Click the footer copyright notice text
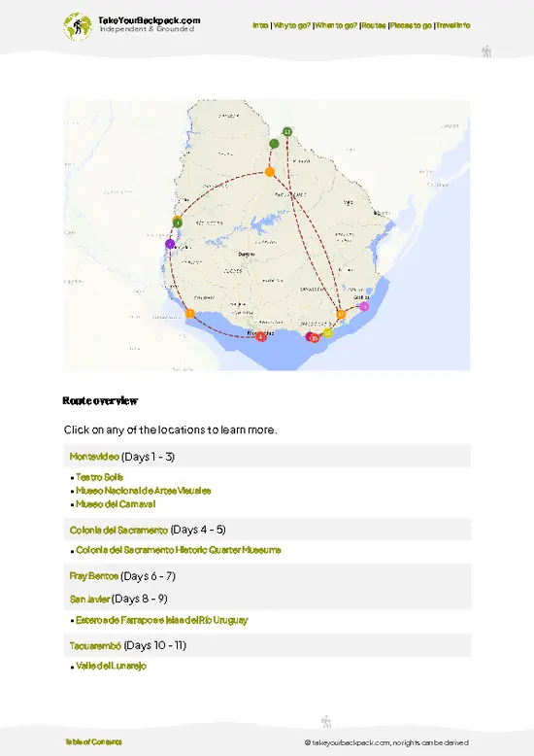Image resolution: width=534 pixels, height=756 pixels. pos(386,742)
